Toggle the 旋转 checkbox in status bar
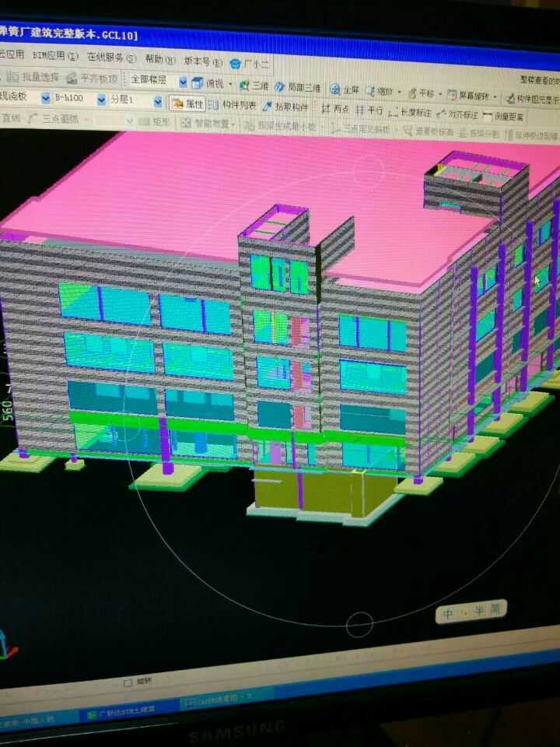560x747 pixels. (128, 682)
